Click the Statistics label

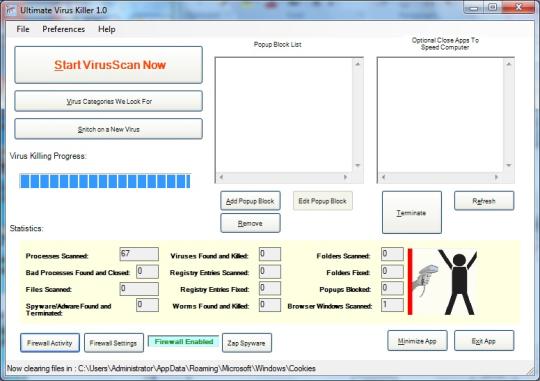[x=26, y=228]
